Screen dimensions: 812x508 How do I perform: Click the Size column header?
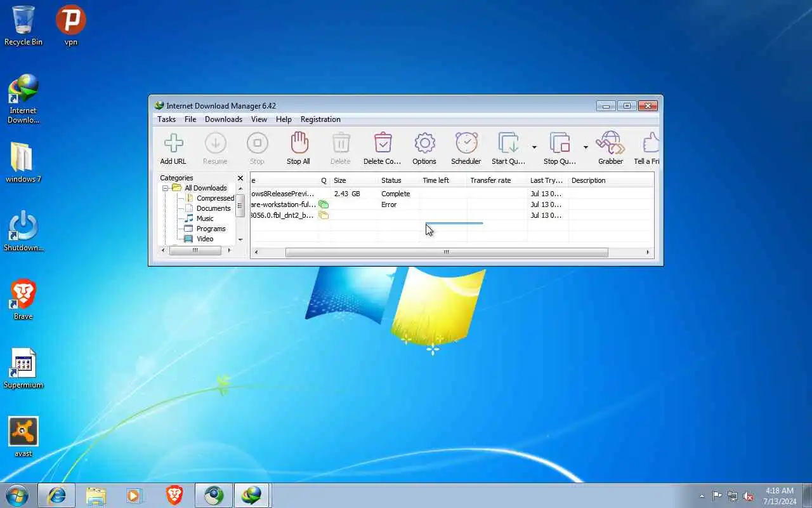[354, 180]
